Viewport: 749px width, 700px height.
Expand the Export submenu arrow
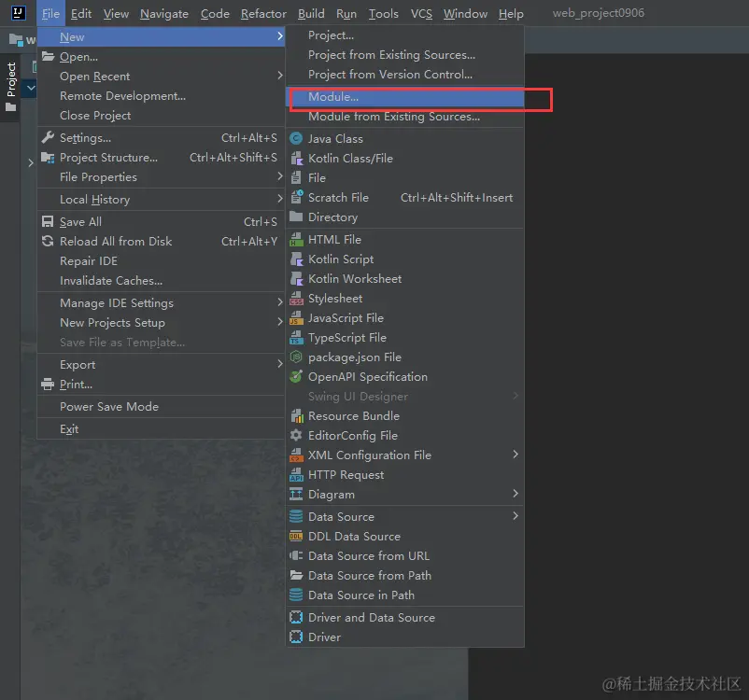280,364
